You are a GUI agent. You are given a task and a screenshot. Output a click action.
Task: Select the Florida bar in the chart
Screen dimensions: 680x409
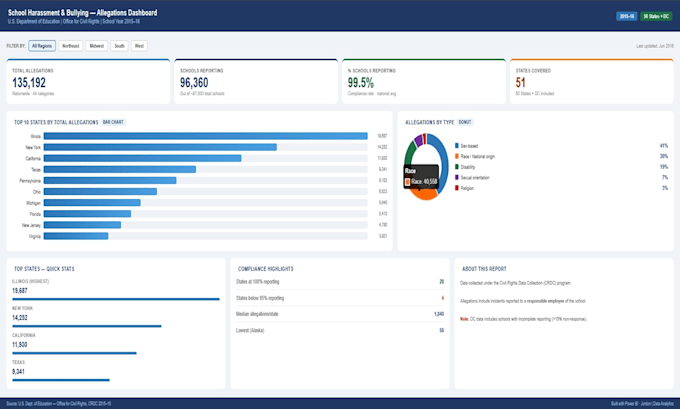coord(87,214)
